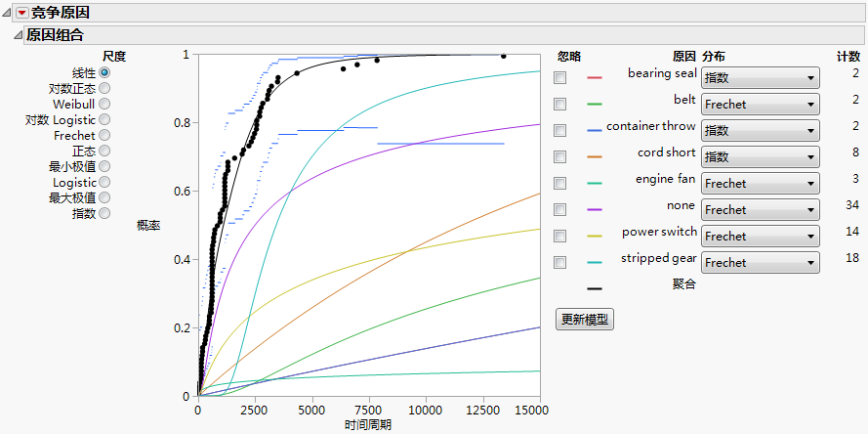Screen dimensions: 868x434
Task: Click the 计数 column header
Action: pyautogui.click(x=848, y=56)
